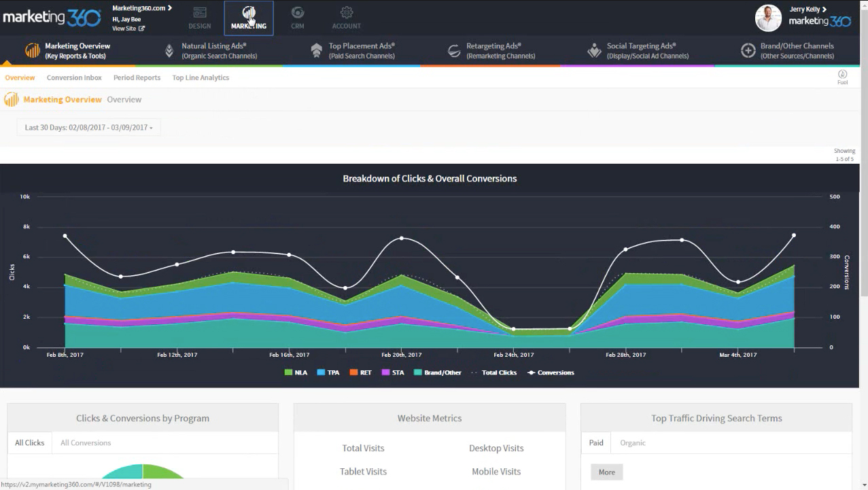Open Top Placement Ads (Paid Search Channels)

[x=353, y=51]
